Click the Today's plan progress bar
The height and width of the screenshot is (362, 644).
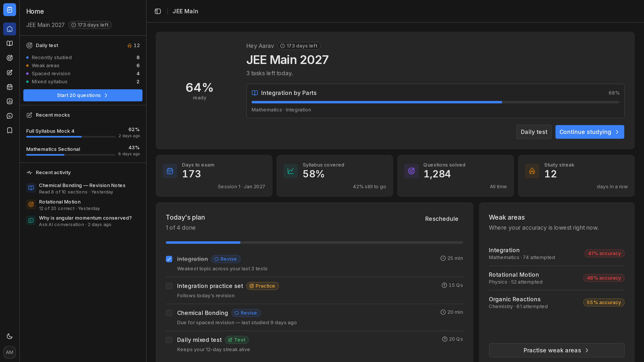click(314, 243)
